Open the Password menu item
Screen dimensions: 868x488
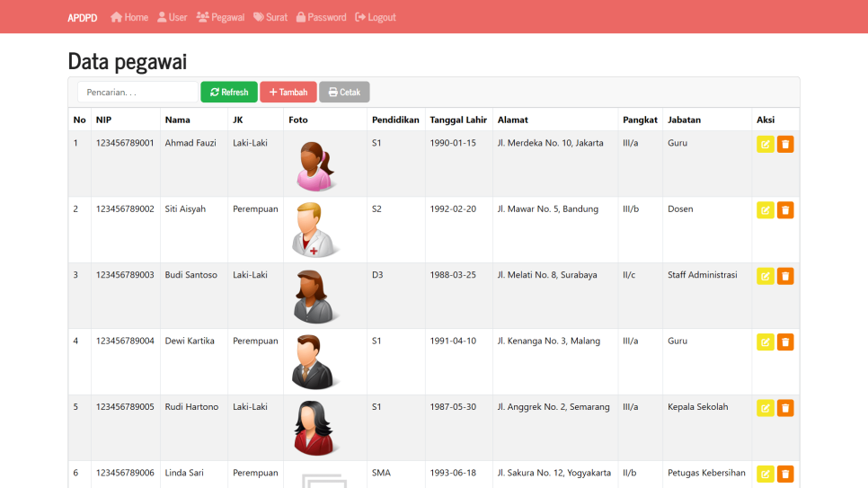coord(321,17)
